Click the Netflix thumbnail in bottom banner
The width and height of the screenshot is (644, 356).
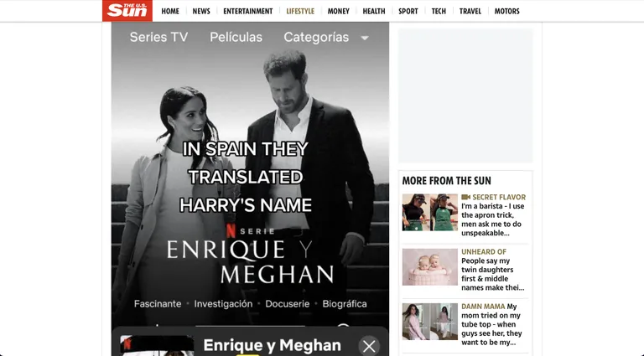pos(157,345)
